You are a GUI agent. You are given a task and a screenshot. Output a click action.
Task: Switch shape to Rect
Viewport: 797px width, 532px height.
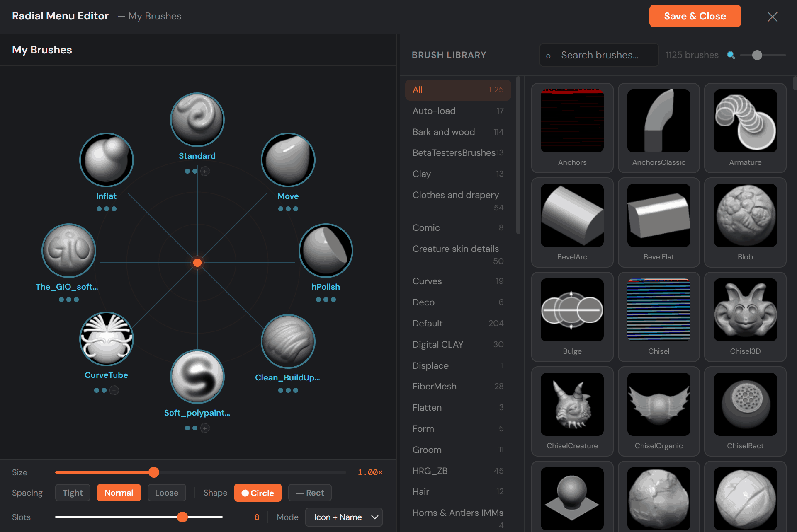tap(310, 493)
